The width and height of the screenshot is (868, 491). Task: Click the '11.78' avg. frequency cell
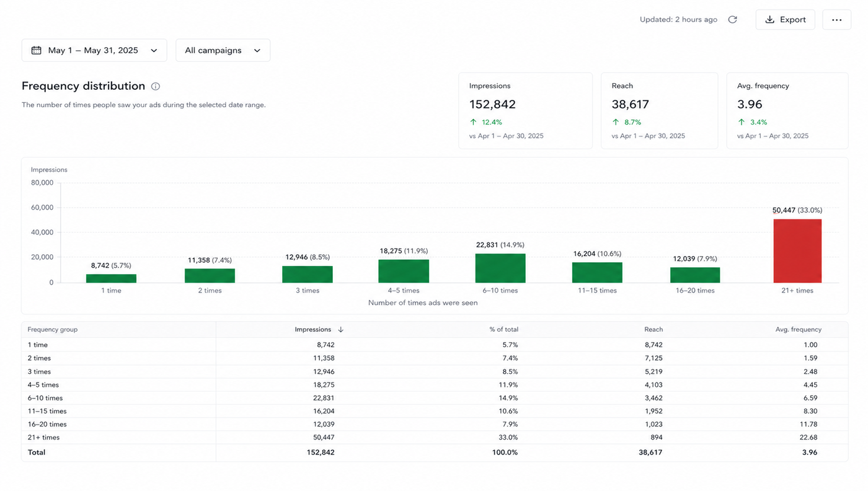pyautogui.click(x=808, y=425)
